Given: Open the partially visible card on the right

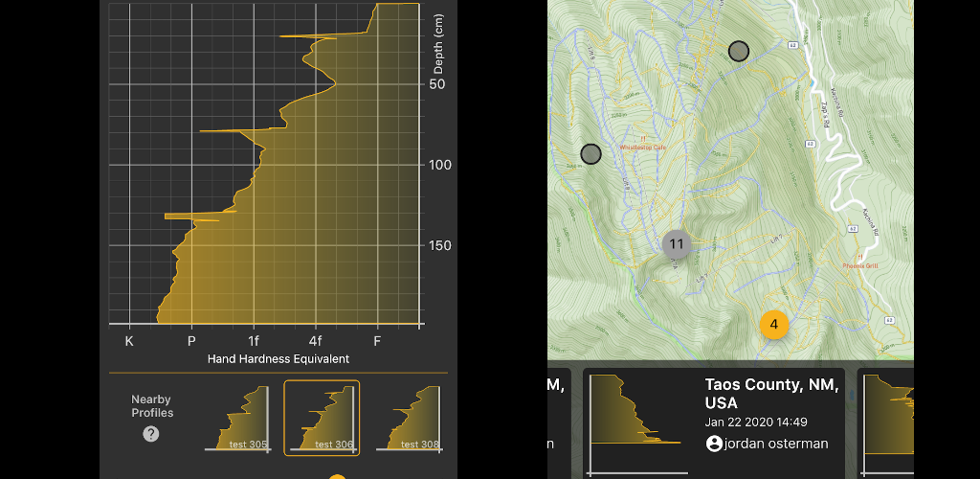Looking at the screenshot, I should tap(885, 422).
